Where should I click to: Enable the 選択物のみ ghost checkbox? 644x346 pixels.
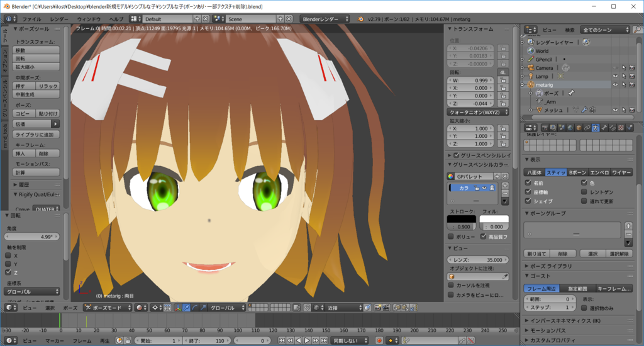pyautogui.click(x=584, y=308)
